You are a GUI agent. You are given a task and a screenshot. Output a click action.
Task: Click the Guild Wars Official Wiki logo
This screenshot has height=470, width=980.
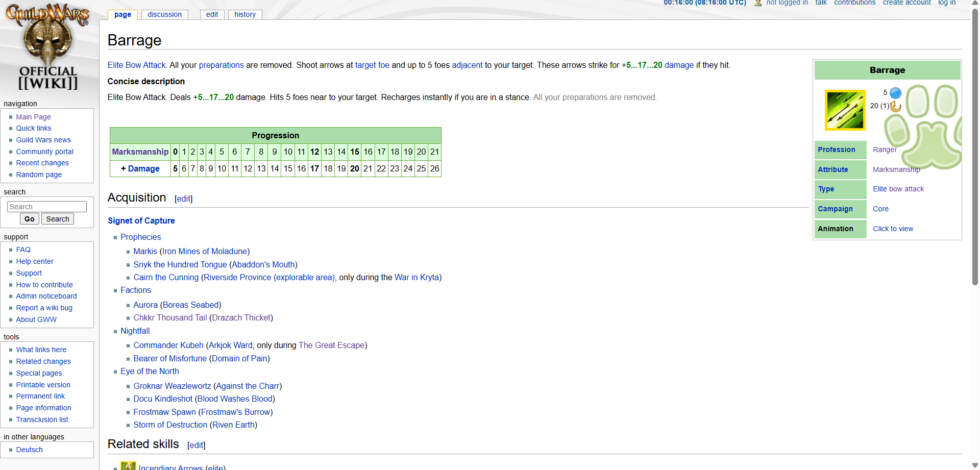pyautogui.click(x=48, y=47)
